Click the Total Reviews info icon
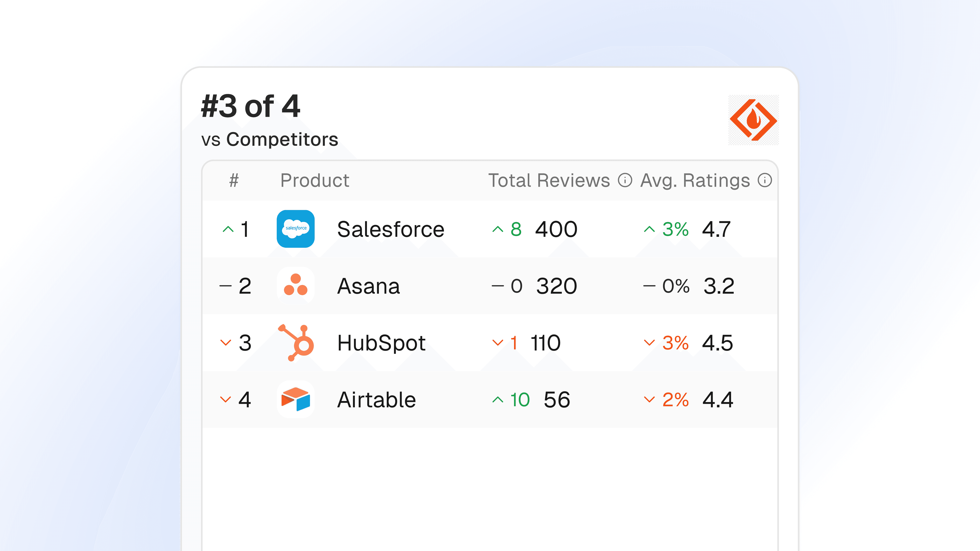The width and height of the screenshot is (980, 551). coord(625,180)
